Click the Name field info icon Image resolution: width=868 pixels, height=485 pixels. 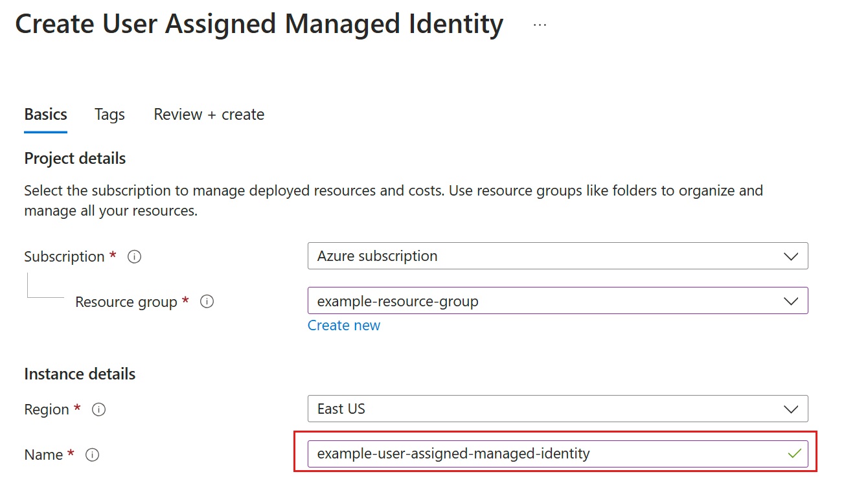(93, 455)
